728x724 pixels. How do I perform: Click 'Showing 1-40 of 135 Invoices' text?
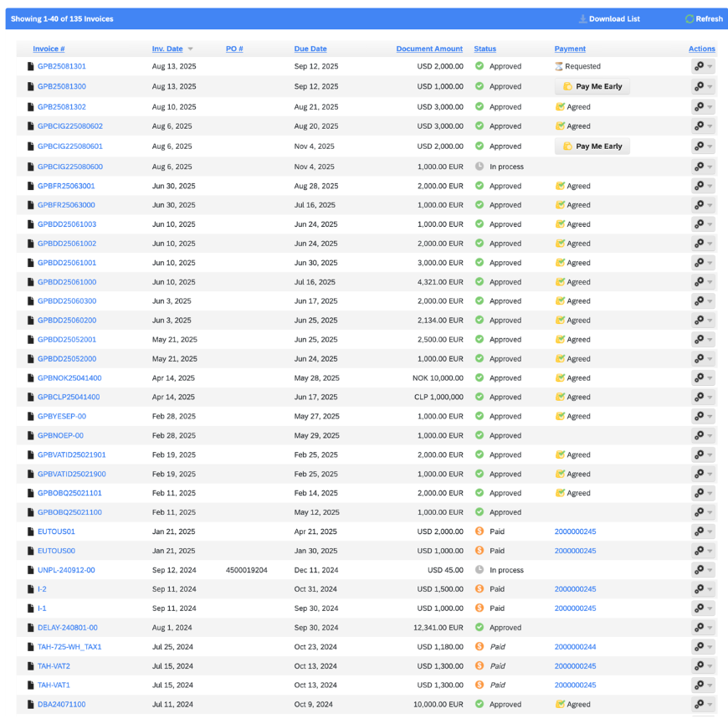(62, 19)
